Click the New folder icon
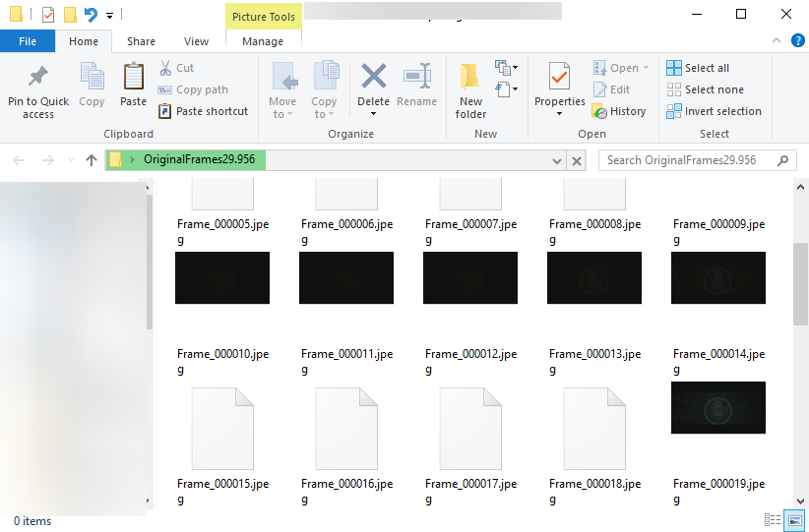Screen dimensions: 809x532 click(x=470, y=77)
